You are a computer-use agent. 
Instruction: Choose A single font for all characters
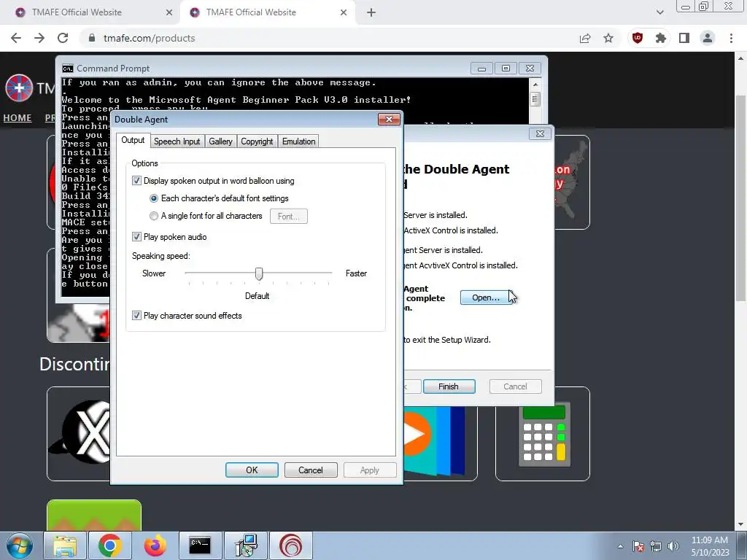pyautogui.click(x=154, y=216)
